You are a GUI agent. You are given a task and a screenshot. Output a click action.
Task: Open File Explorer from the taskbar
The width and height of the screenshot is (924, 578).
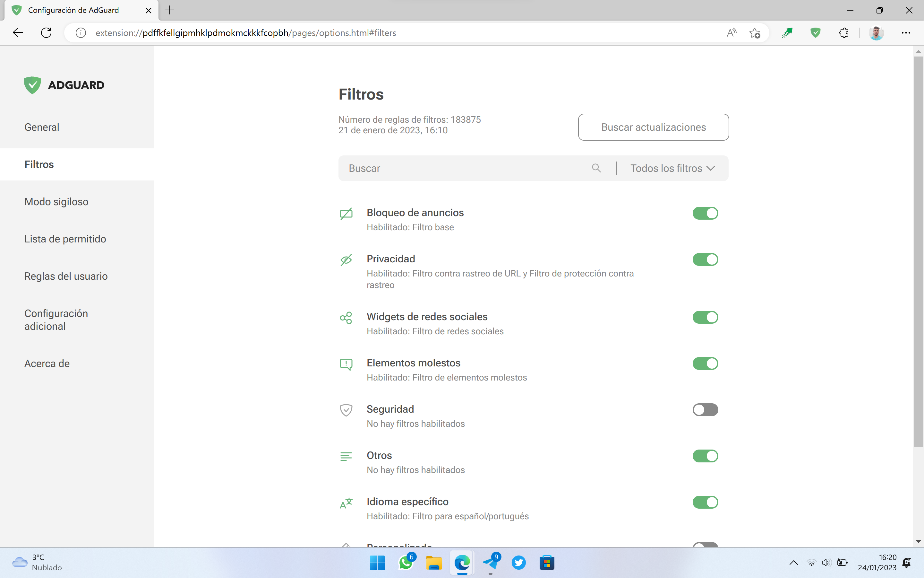tap(434, 563)
